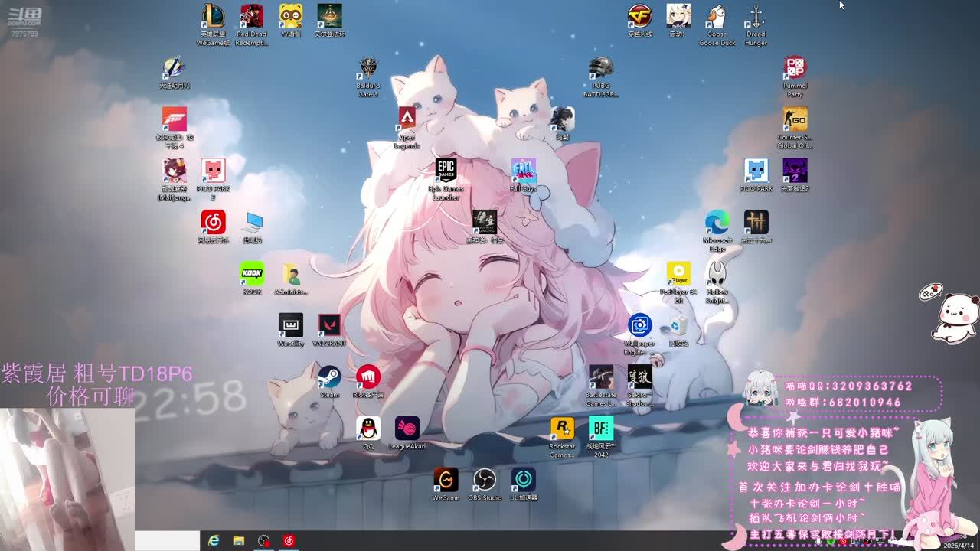
Task: Open the NetEase Cloud Music desktop shortcut
Action: pos(213,227)
